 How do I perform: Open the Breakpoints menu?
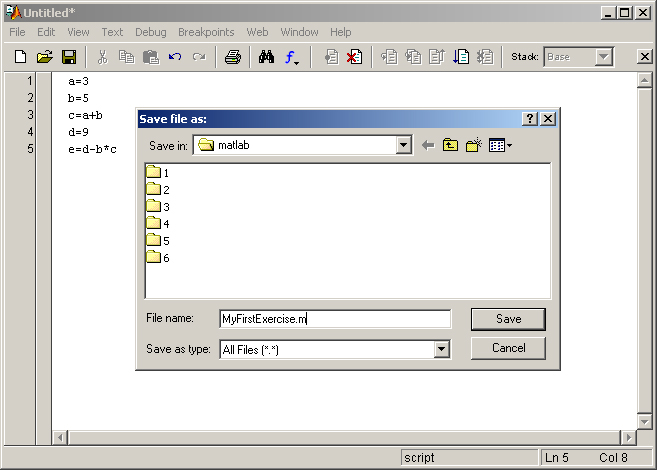[206, 32]
